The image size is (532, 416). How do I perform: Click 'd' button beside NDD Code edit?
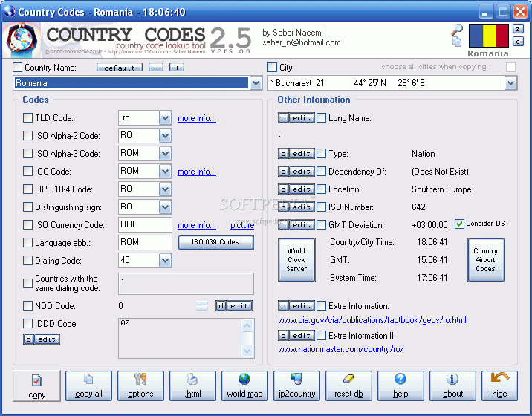click(221, 306)
